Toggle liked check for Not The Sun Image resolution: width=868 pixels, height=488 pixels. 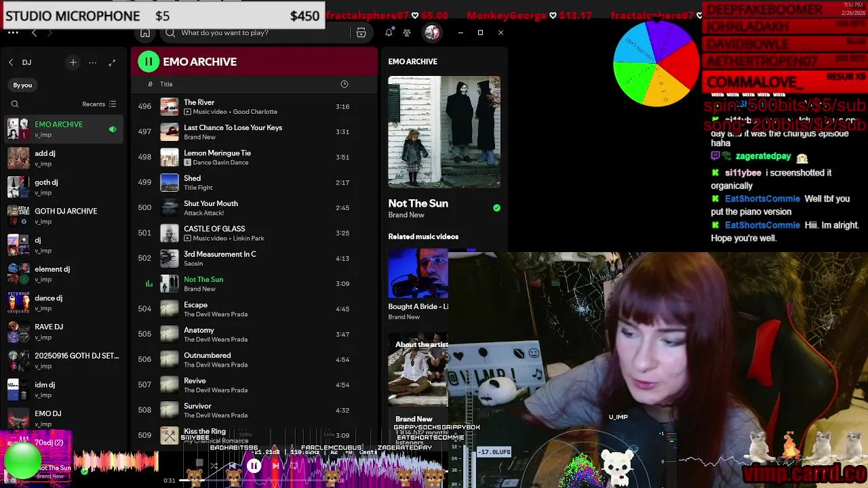click(496, 208)
